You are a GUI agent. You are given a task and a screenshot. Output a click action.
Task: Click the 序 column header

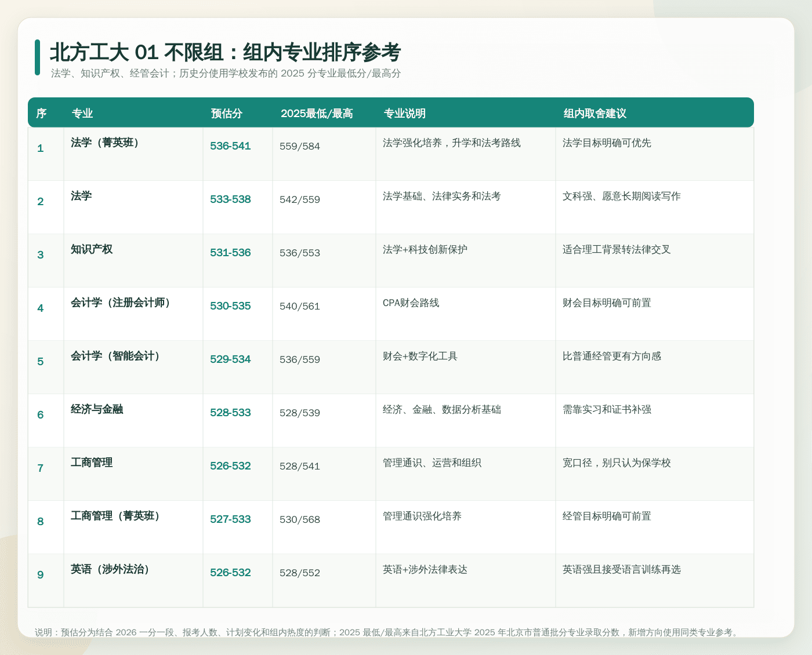click(x=41, y=114)
